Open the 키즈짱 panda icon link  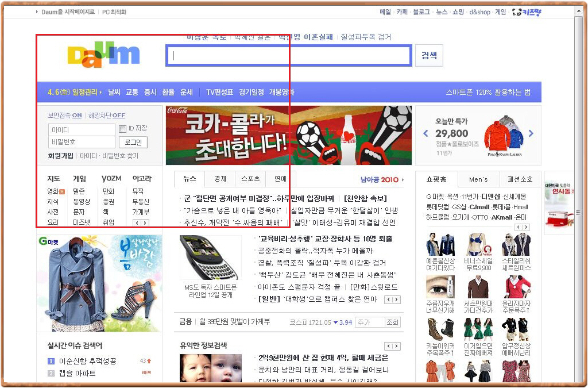coord(527,12)
